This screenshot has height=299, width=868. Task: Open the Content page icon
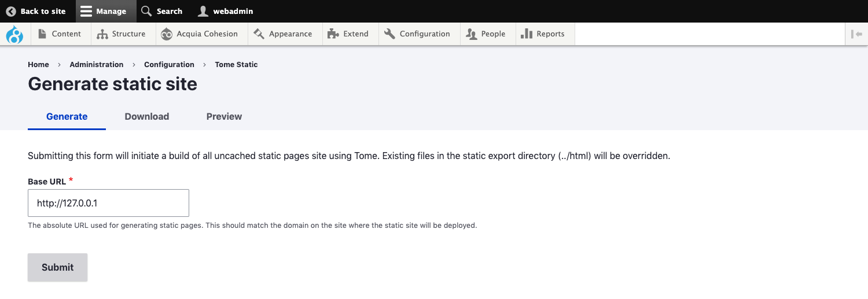pos(42,34)
